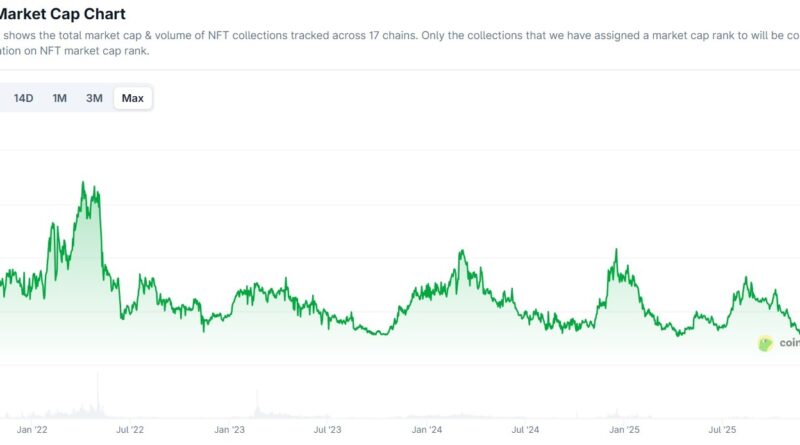This screenshot has width=800, height=445.
Task: Switch chart range to 14D
Action: 24,98
